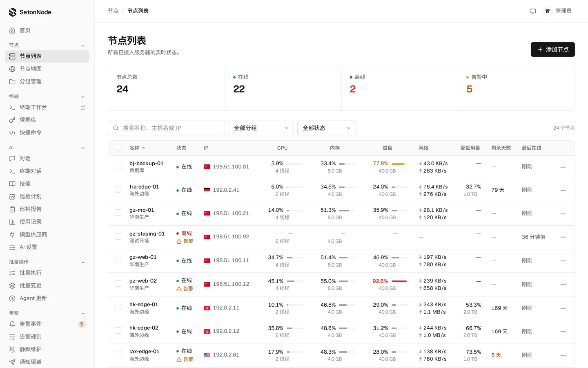Click the 快捷命令 code icon
588x368 pixels.
(x=12, y=133)
